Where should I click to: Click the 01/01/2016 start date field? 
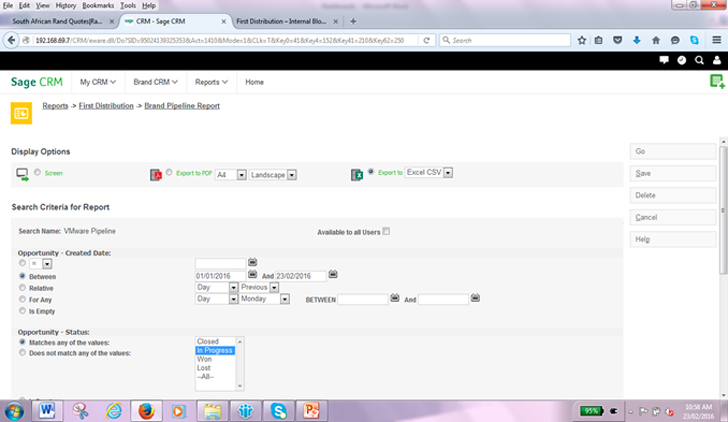[x=220, y=276]
